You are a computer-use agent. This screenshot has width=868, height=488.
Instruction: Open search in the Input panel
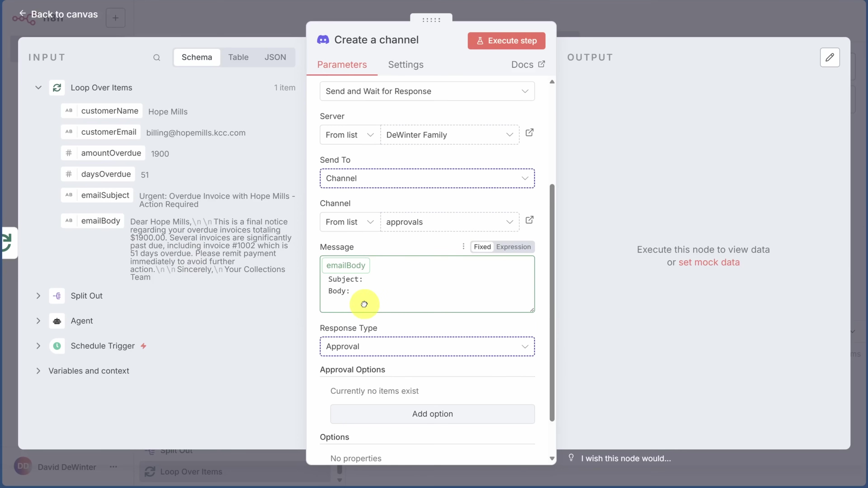[x=157, y=58]
